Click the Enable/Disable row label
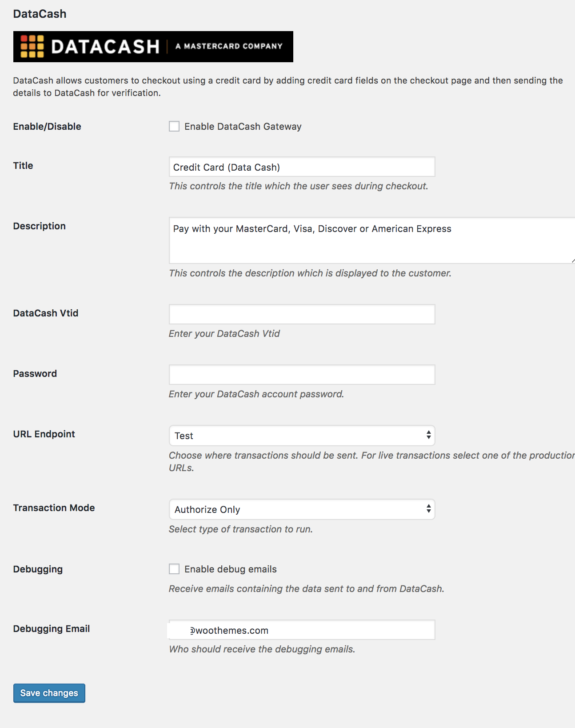Screen dimensions: 575x728 [47, 127]
